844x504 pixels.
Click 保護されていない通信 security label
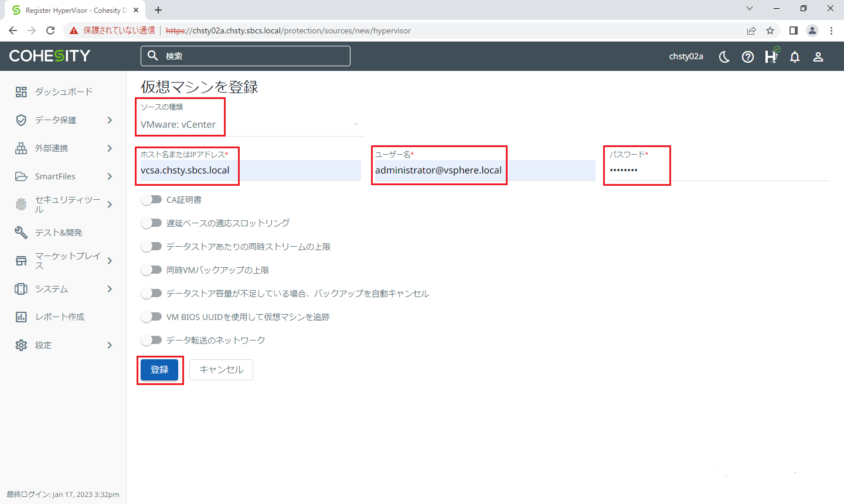(x=119, y=30)
